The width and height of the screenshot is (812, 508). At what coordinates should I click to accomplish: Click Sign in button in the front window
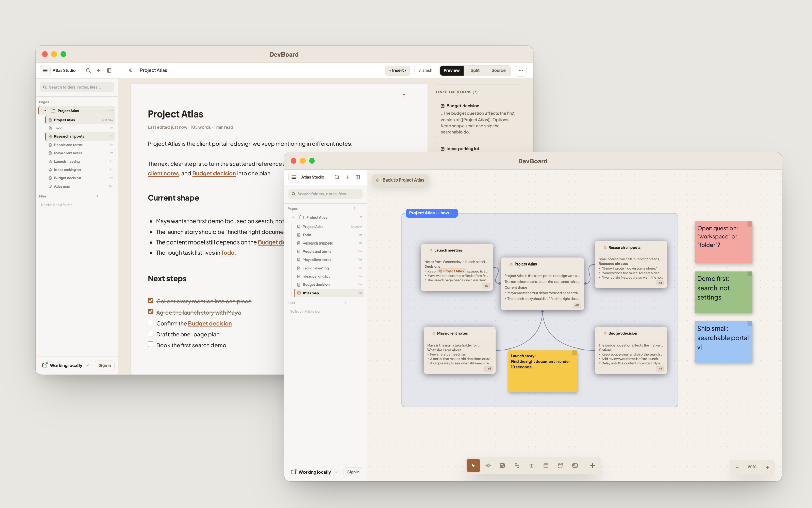tap(353, 472)
